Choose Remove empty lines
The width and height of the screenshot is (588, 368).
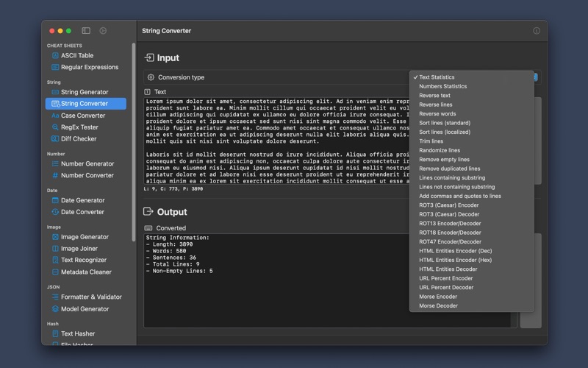point(472,159)
